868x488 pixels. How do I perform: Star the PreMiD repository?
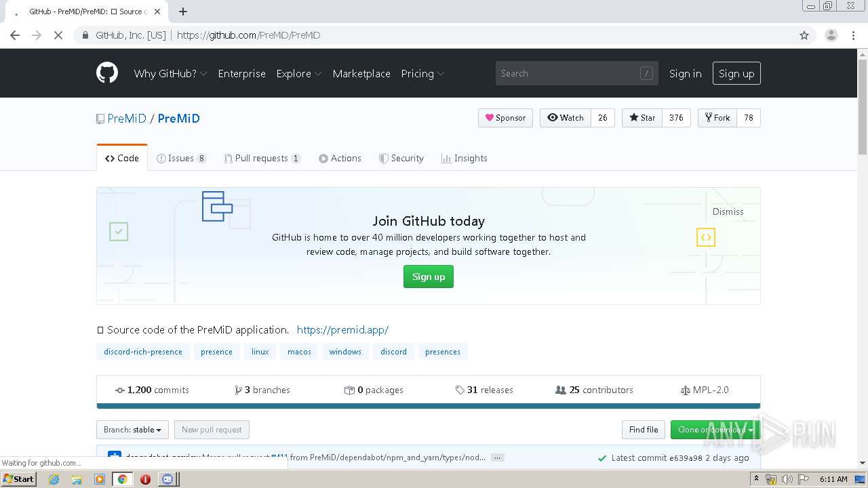(642, 118)
